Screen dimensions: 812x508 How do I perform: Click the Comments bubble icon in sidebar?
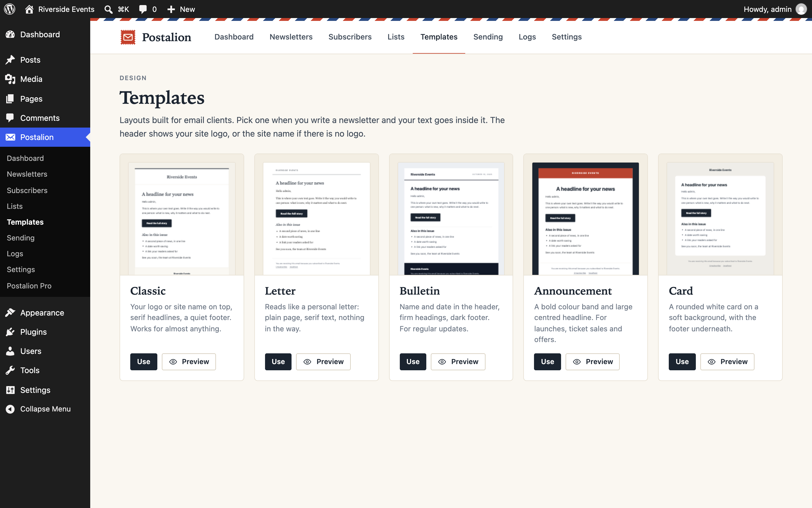coord(10,118)
